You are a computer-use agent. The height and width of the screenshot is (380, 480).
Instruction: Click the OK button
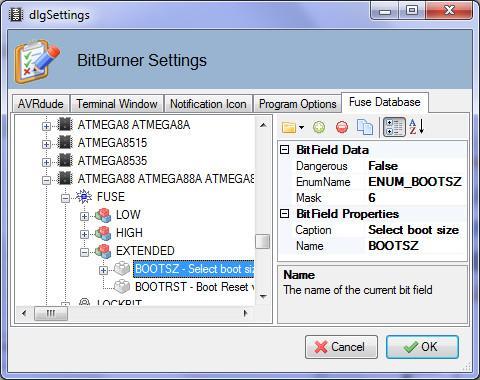(x=422, y=347)
